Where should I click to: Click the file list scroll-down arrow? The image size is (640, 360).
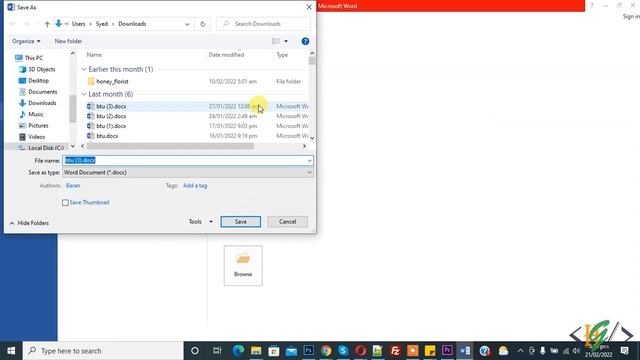point(312,138)
